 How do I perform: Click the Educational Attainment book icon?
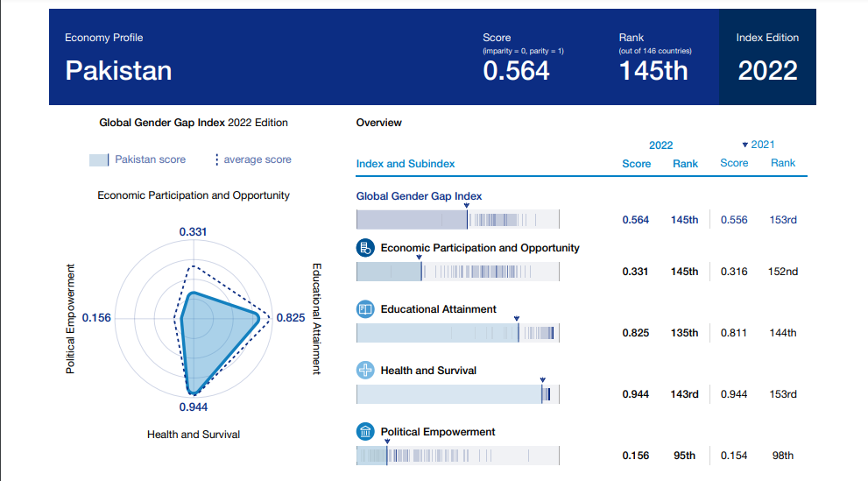click(x=365, y=309)
